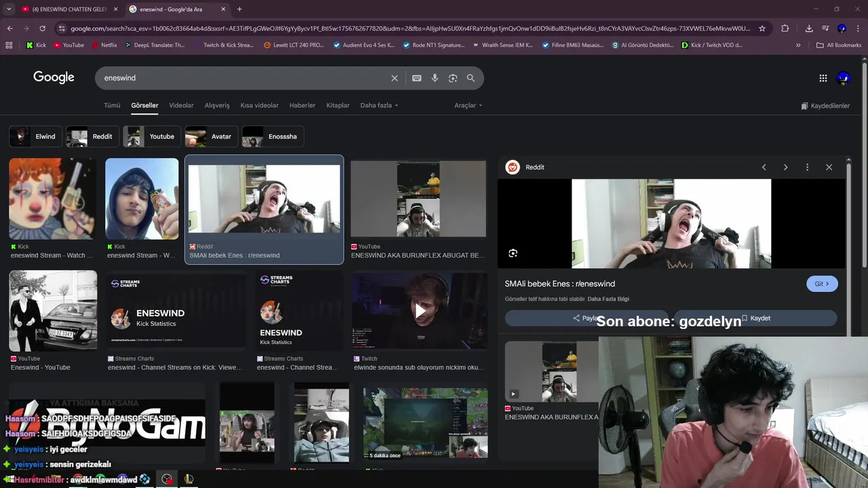Switch to the Tümü tab
Screen dimensions: 868x488
tap(112, 106)
